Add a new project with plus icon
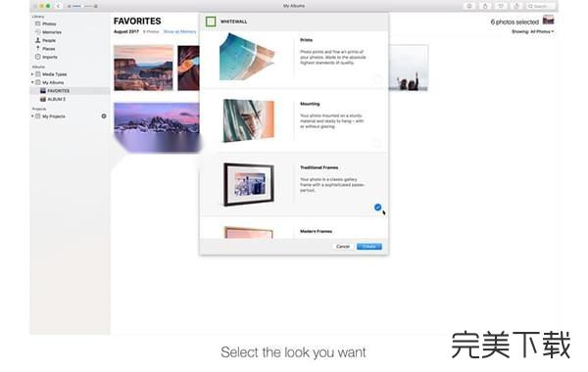Image resolution: width=588 pixels, height=372 pixels. point(104,116)
